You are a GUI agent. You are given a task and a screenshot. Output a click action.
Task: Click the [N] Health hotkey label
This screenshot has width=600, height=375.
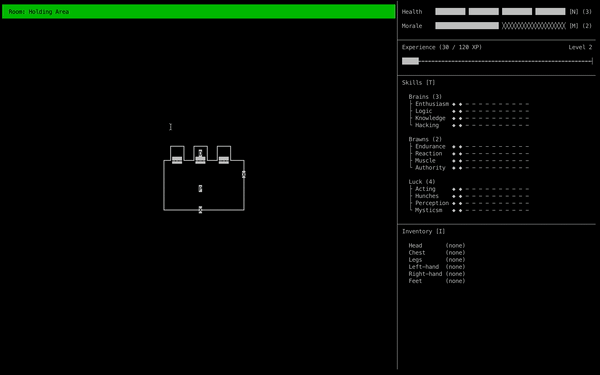pos(574,12)
